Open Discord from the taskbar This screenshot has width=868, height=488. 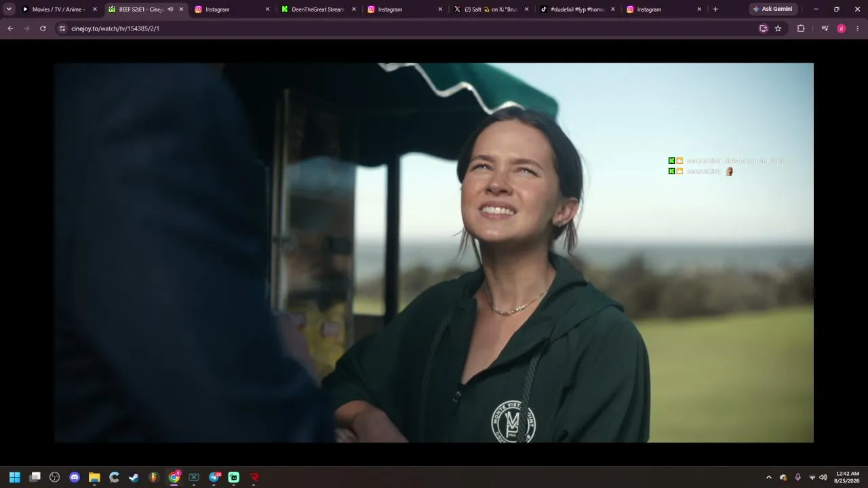pyautogui.click(x=75, y=477)
